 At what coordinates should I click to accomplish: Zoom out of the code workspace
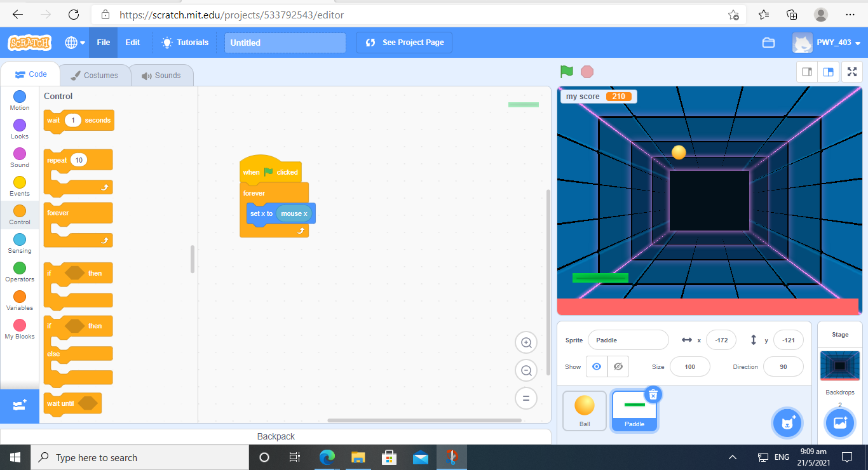coord(526,371)
